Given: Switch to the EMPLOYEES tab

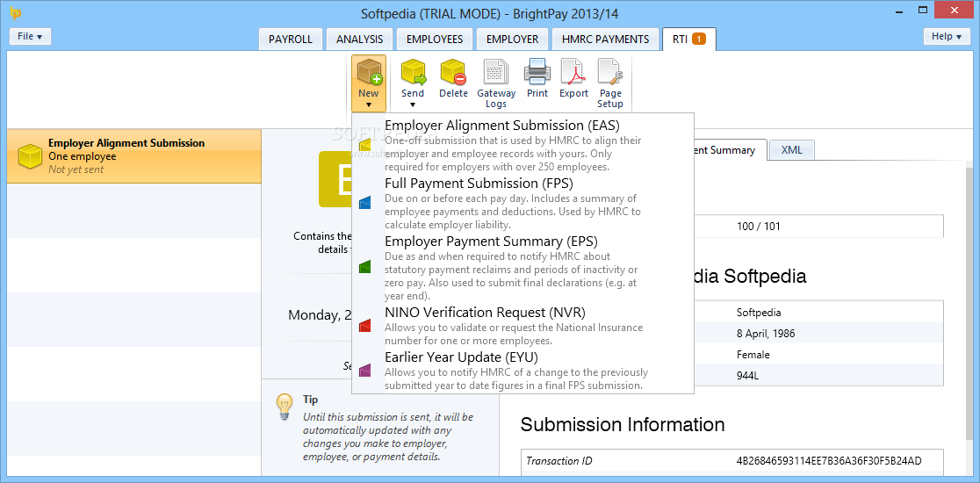Looking at the screenshot, I should coord(435,39).
